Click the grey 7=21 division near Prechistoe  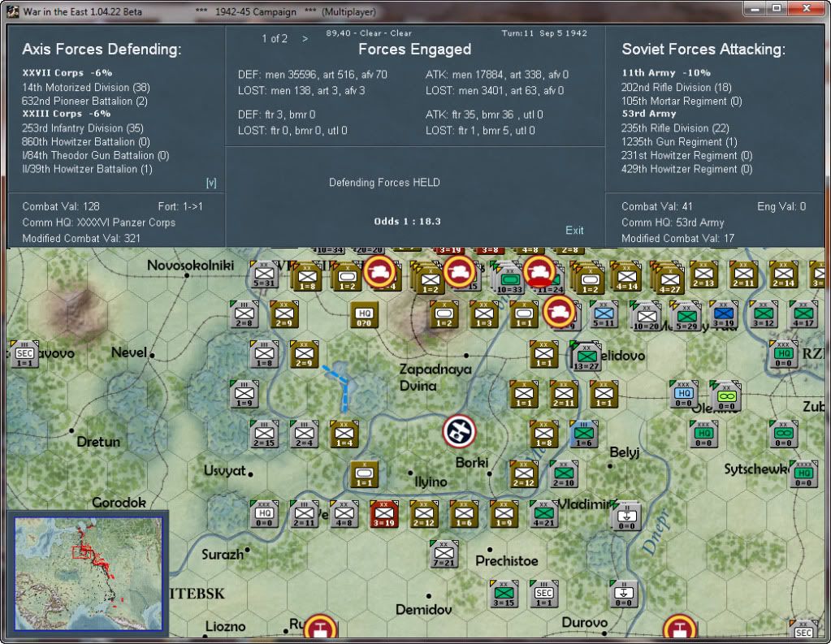click(444, 554)
